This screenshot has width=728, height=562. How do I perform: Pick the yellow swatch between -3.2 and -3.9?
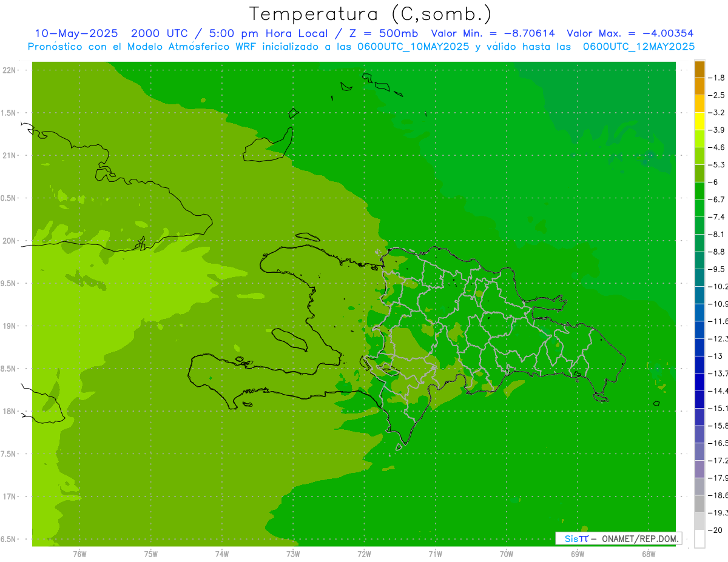point(699,121)
